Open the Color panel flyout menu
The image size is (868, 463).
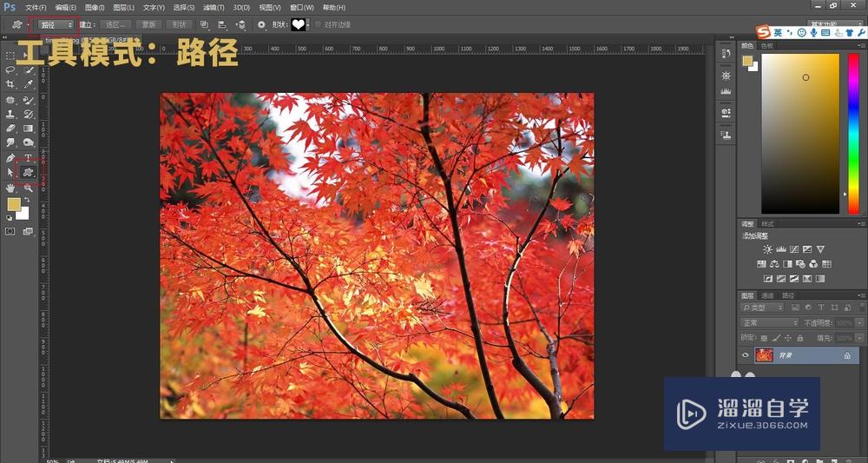(863, 46)
